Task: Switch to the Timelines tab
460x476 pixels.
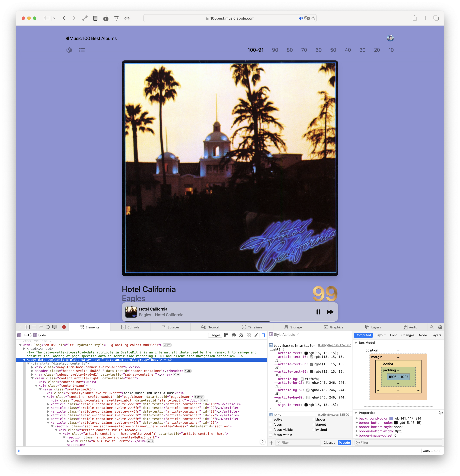Action: coord(252,327)
